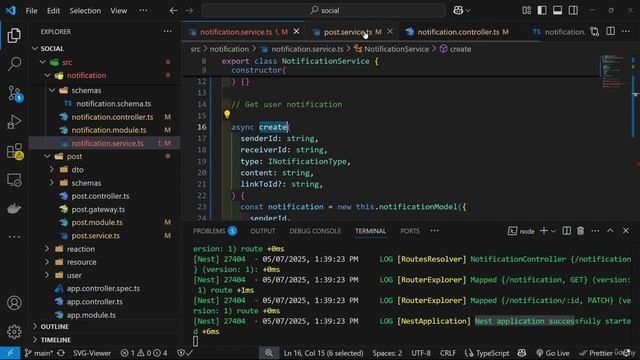Image resolution: width=640 pixels, height=360 pixels.
Task: Go forward with the navigation arrow
Action: coord(189,11)
